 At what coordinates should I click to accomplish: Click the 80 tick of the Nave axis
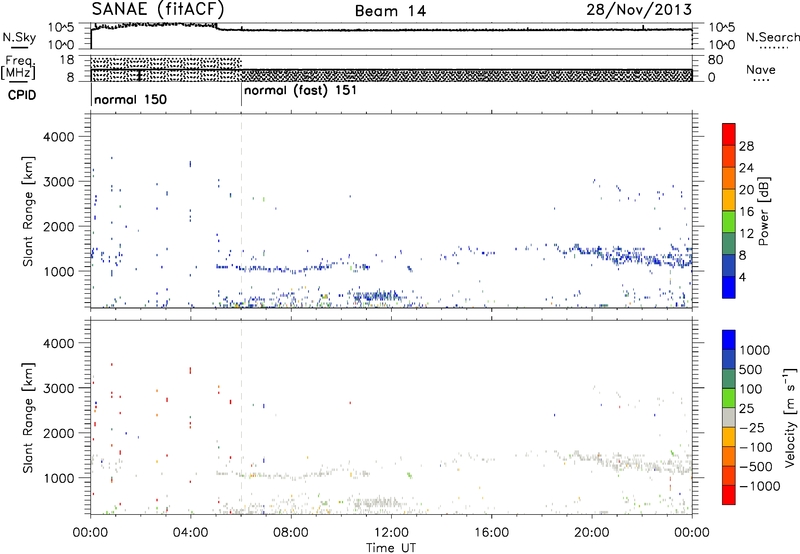point(715,60)
